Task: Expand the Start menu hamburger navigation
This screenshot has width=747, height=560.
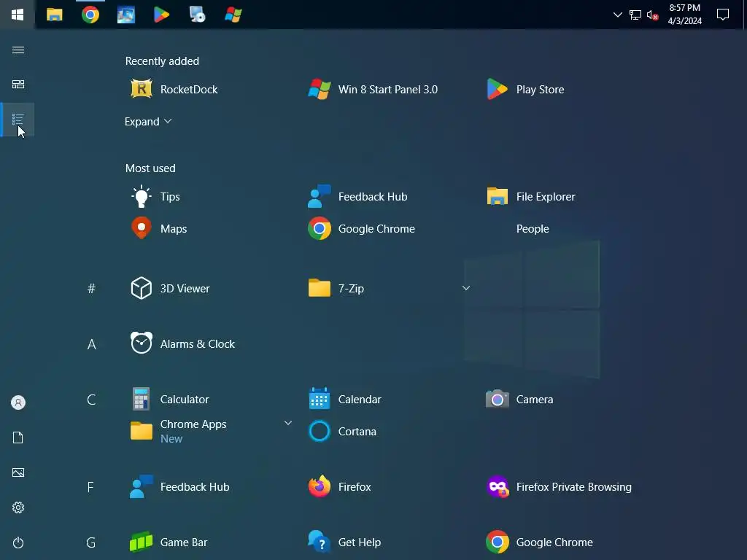Action: (18, 50)
